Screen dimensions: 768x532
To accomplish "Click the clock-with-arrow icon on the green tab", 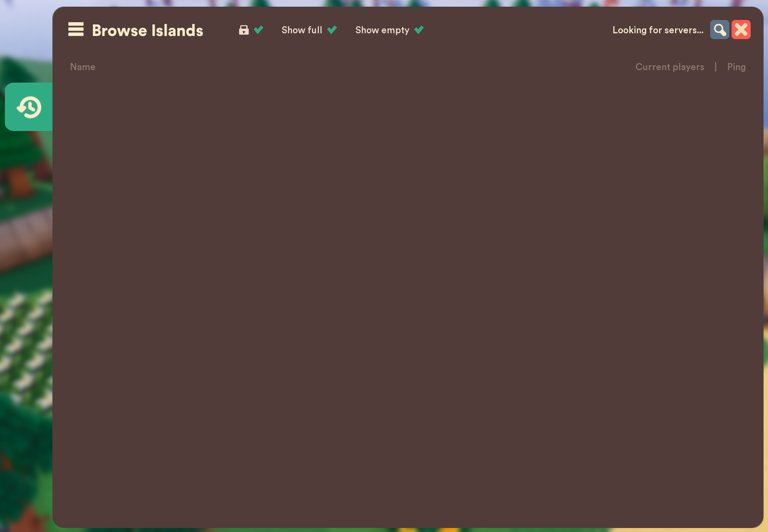I will click(x=28, y=107).
